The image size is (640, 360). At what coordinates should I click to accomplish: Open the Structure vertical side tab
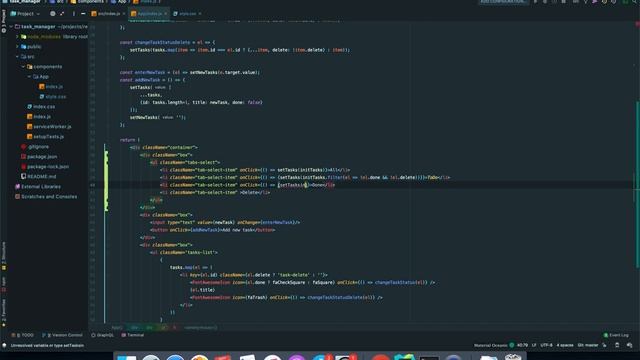[x=4, y=256]
